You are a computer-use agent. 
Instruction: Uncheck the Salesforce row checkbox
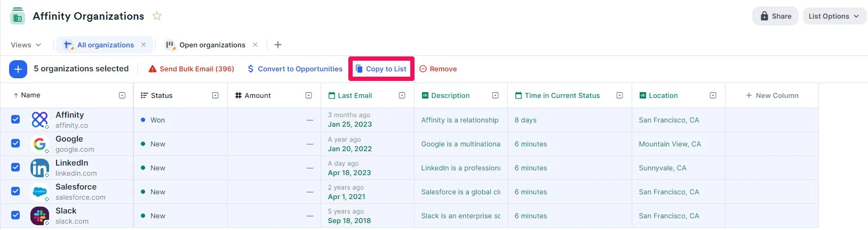click(x=15, y=191)
